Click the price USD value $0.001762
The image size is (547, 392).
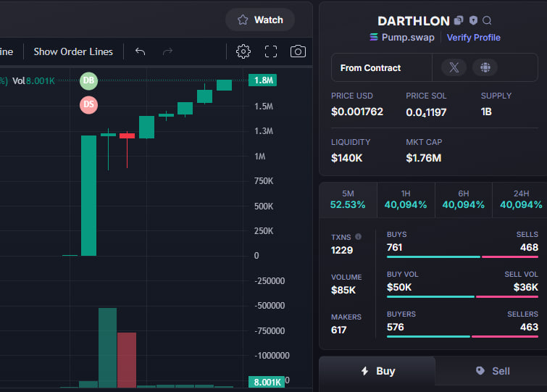click(357, 112)
